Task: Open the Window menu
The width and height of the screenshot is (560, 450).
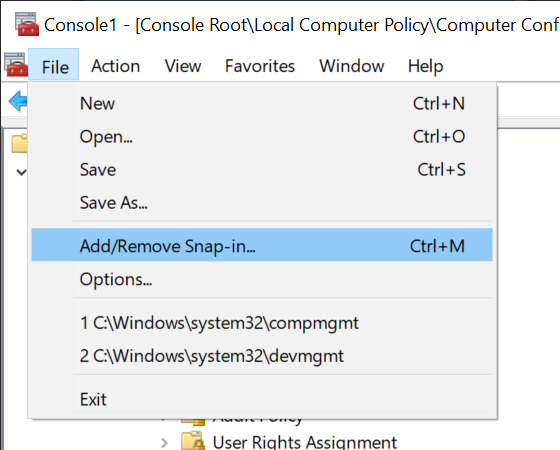Action: pos(351,66)
